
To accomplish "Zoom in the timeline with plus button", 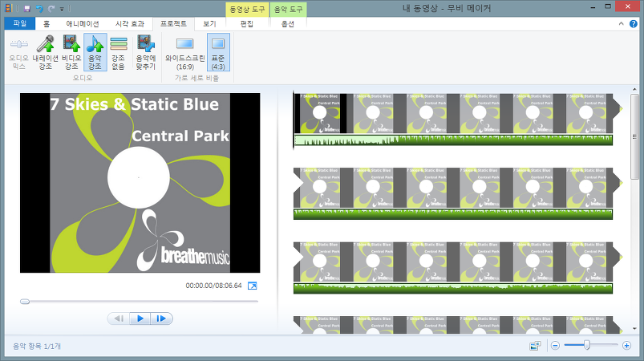I will pyautogui.click(x=626, y=346).
